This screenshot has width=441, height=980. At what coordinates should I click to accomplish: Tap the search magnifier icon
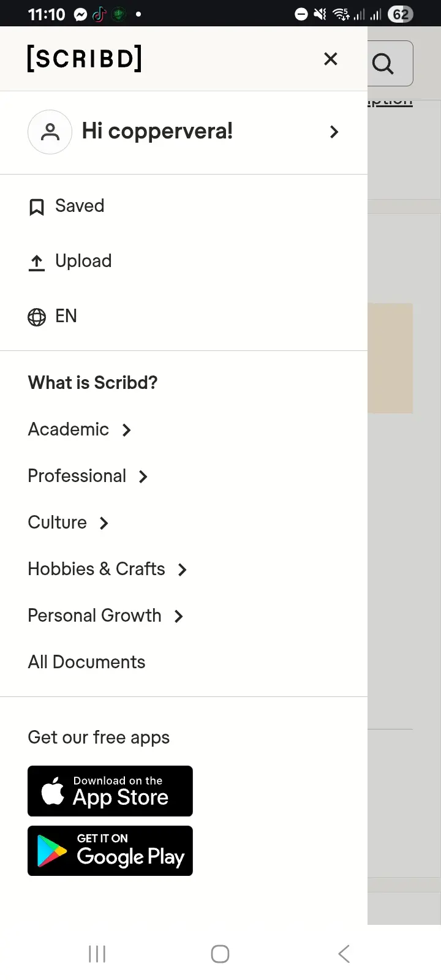pos(383,63)
